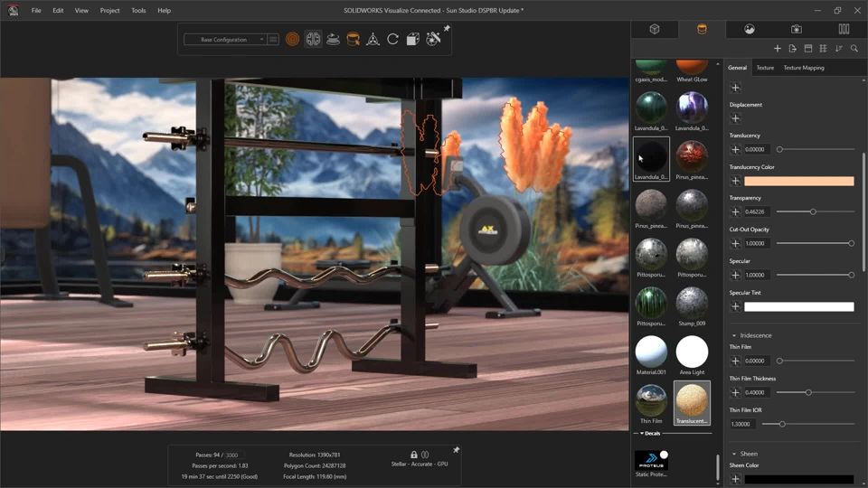Click plus button beside Translucency value

[735, 149]
